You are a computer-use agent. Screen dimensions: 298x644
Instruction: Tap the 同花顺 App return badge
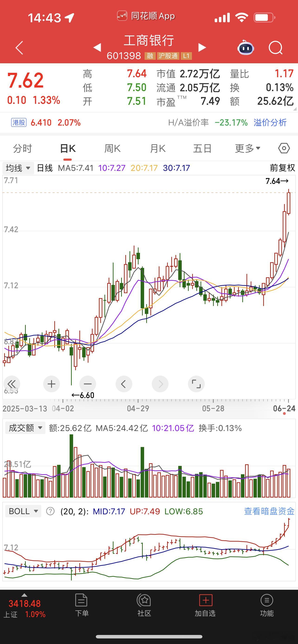click(146, 16)
